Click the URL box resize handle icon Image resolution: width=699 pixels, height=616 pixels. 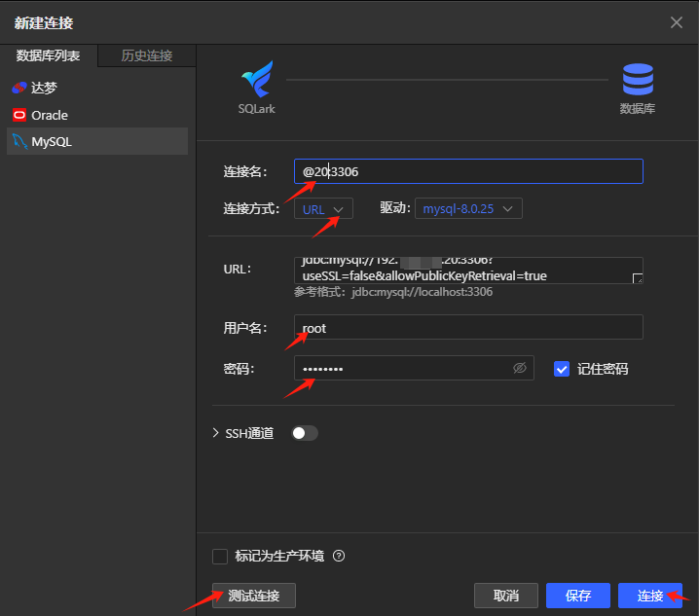tap(638, 278)
